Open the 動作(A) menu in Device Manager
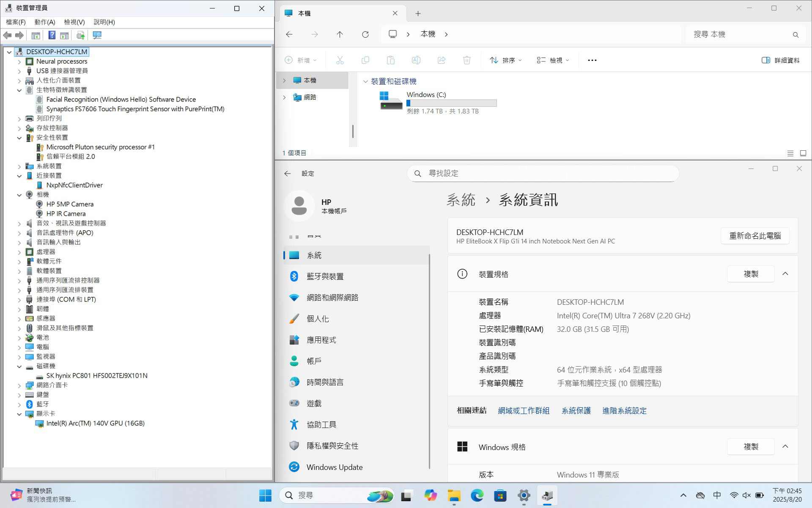 click(44, 22)
